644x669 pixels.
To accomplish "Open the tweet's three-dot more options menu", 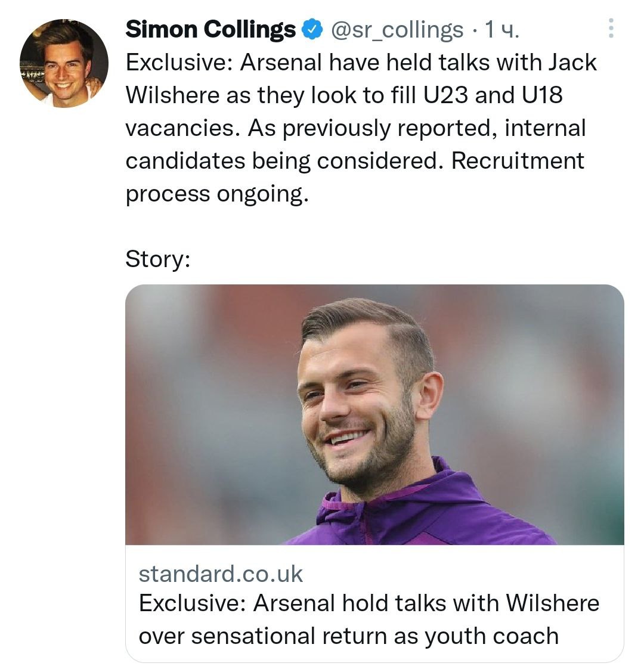I will 610,28.
